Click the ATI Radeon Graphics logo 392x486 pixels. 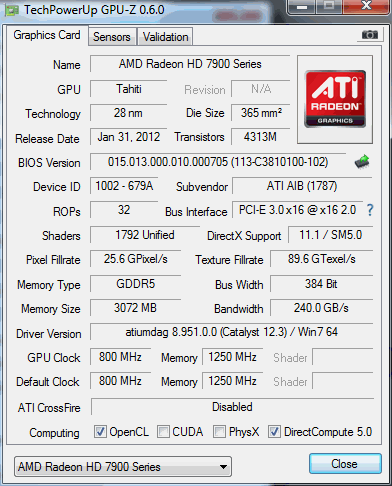coord(335,99)
